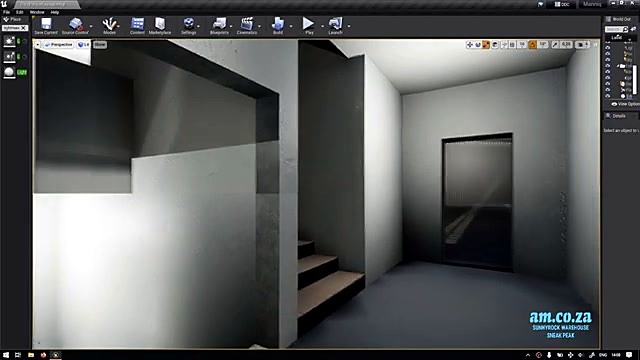Maximize or restore the viewport
The image size is (640, 360).
pos(596,44)
